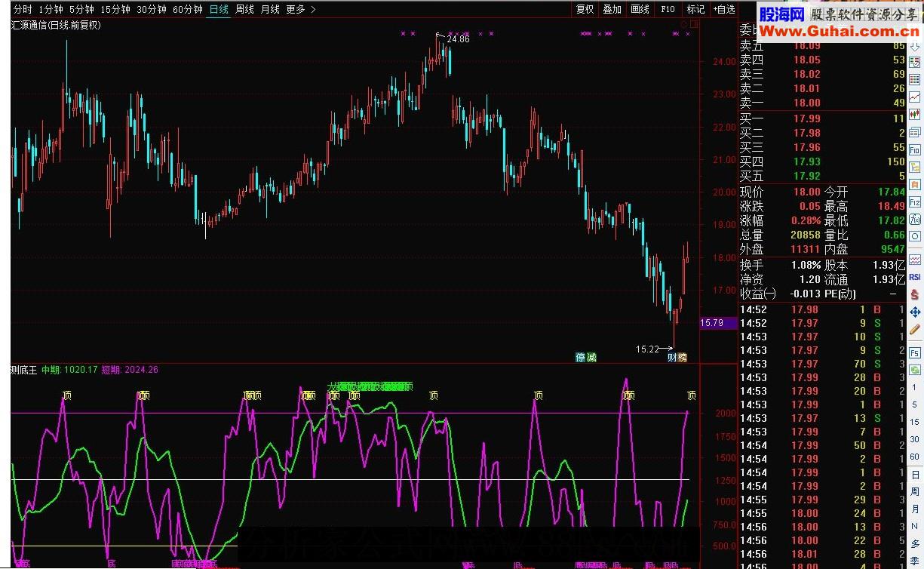924x569 pixels.
Task: Click 买一 price 17.99 row
Action: point(821,118)
